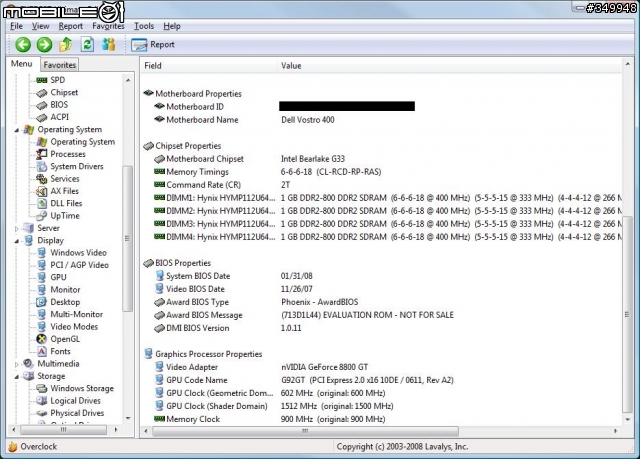Expand the Server tree node
This screenshot has width=640, height=459.
[x=17, y=229]
